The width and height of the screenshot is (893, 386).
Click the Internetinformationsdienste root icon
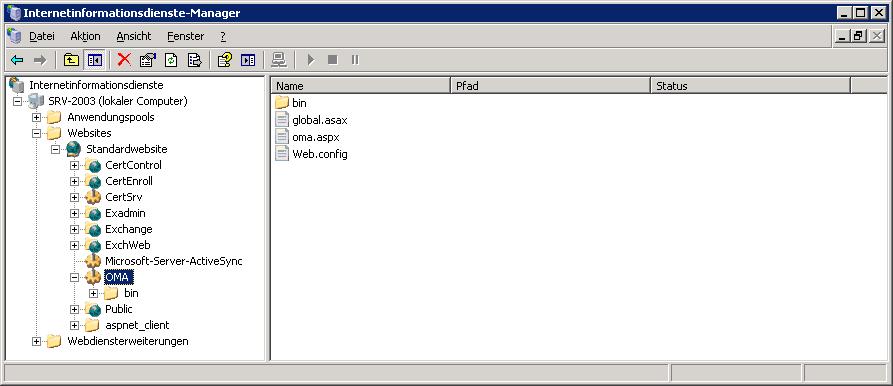(17, 85)
